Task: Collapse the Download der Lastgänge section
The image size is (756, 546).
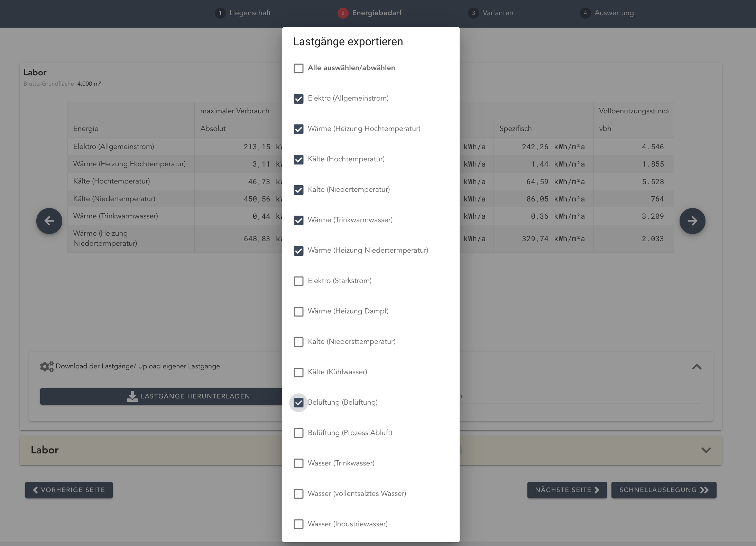Action: tap(697, 367)
